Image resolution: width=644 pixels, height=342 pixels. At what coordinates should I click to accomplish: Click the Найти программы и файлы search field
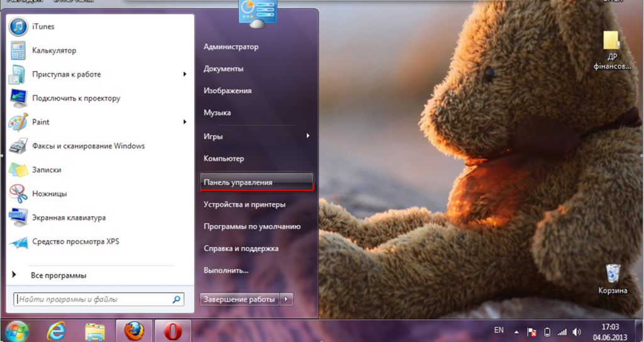pos(93,300)
